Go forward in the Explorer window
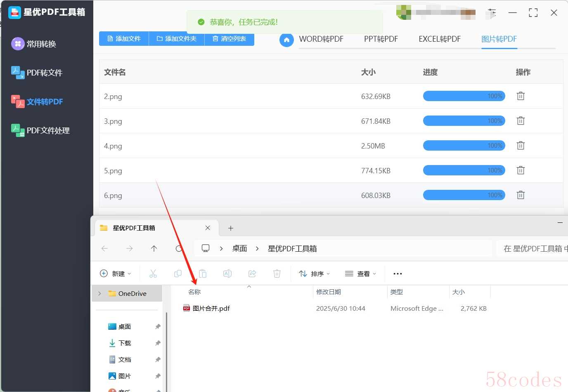 (x=129, y=248)
